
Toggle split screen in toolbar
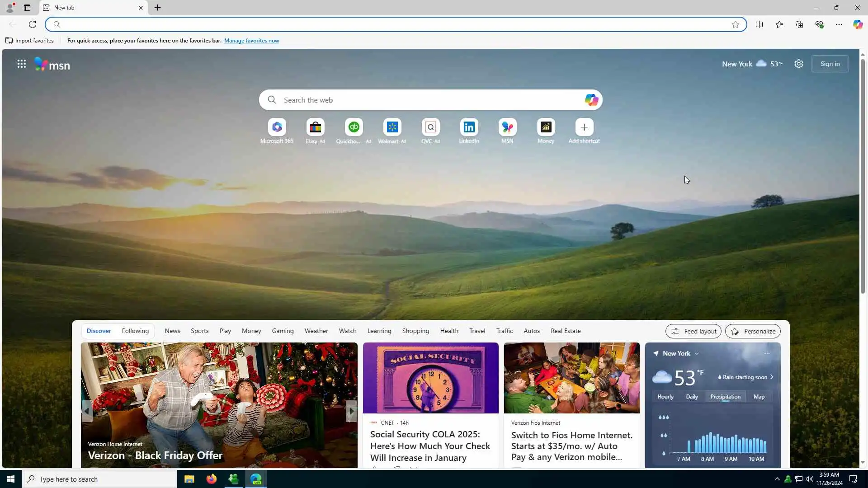click(x=759, y=24)
